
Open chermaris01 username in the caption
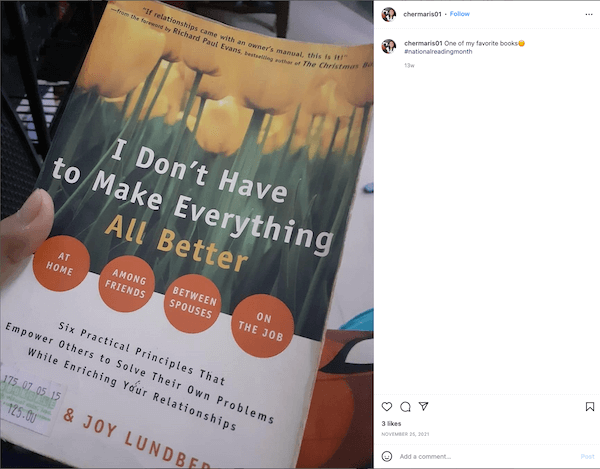click(423, 43)
